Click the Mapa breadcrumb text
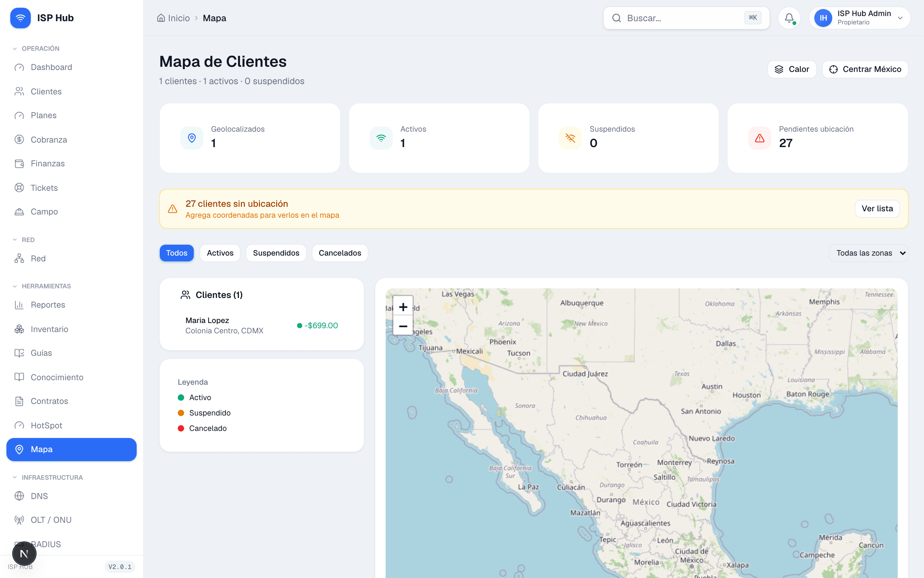The width and height of the screenshot is (924, 578). [x=215, y=18]
